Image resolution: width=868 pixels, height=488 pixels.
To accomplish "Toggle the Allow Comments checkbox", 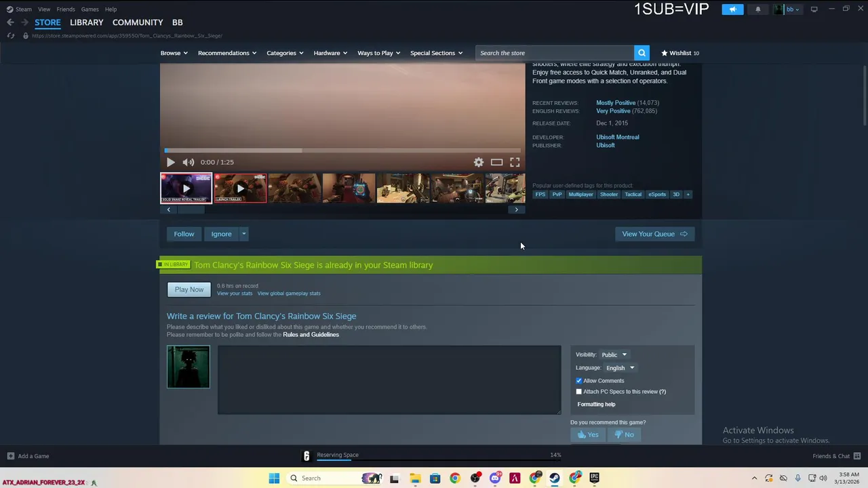I will pos(578,381).
